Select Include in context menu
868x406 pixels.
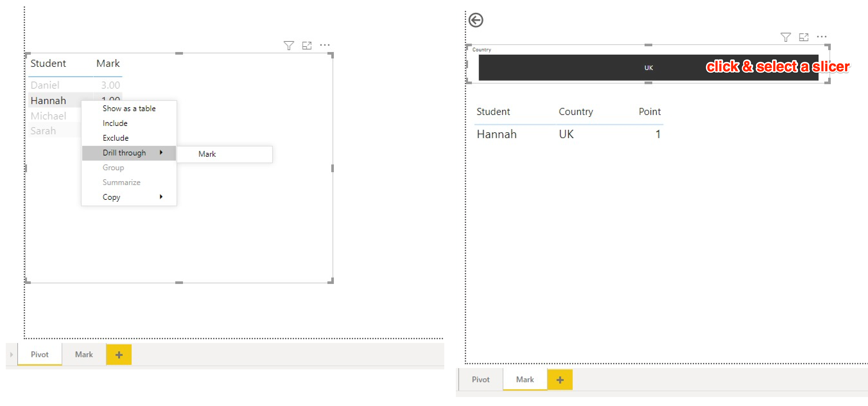pos(129,123)
